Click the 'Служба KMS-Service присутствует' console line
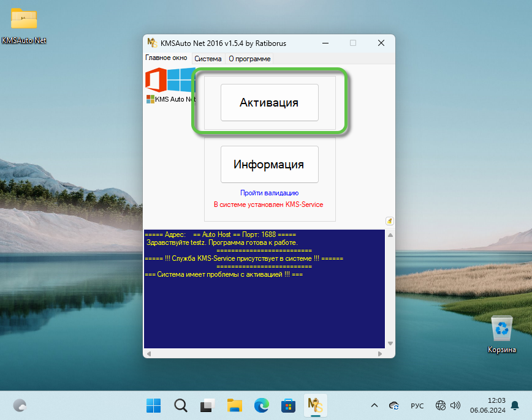532x420 pixels. pos(244,258)
